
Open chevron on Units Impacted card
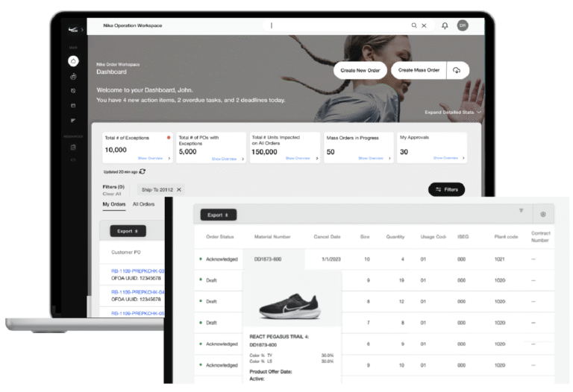click(x=317, y=159)
